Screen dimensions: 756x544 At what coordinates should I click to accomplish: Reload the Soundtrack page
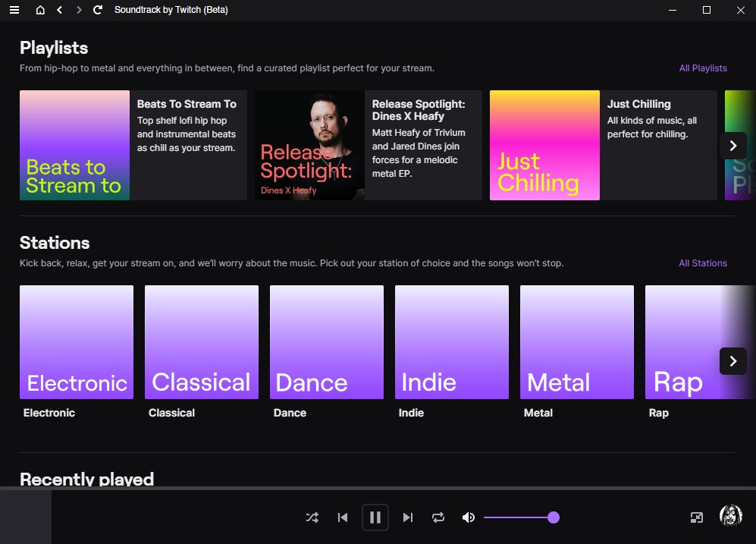click(98, 10)
